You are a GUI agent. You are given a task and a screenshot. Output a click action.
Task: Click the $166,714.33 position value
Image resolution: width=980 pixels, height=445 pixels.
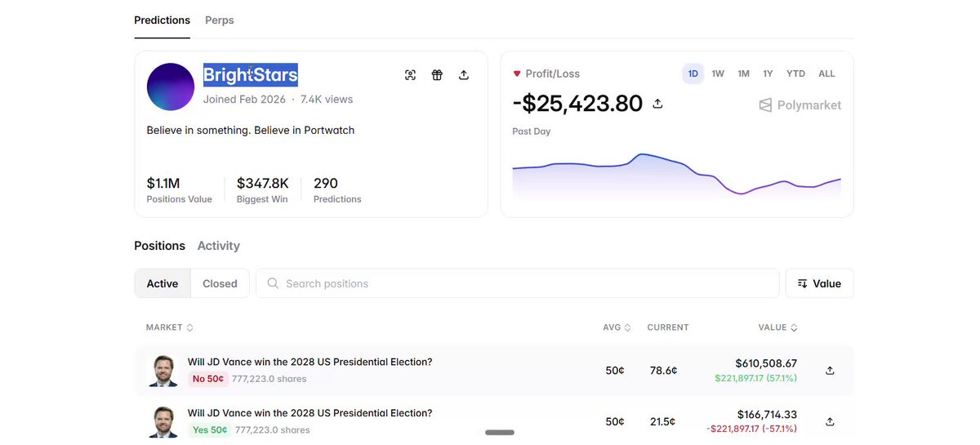click(767, 415)
